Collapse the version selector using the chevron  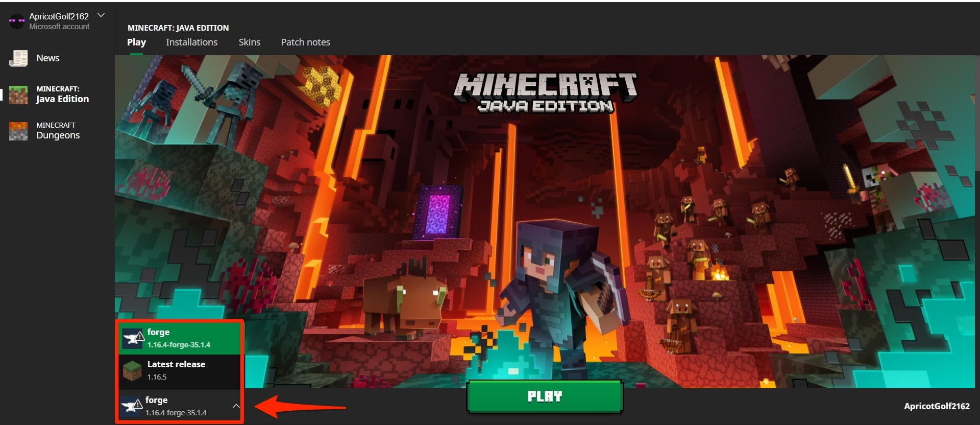coord(236,406)
